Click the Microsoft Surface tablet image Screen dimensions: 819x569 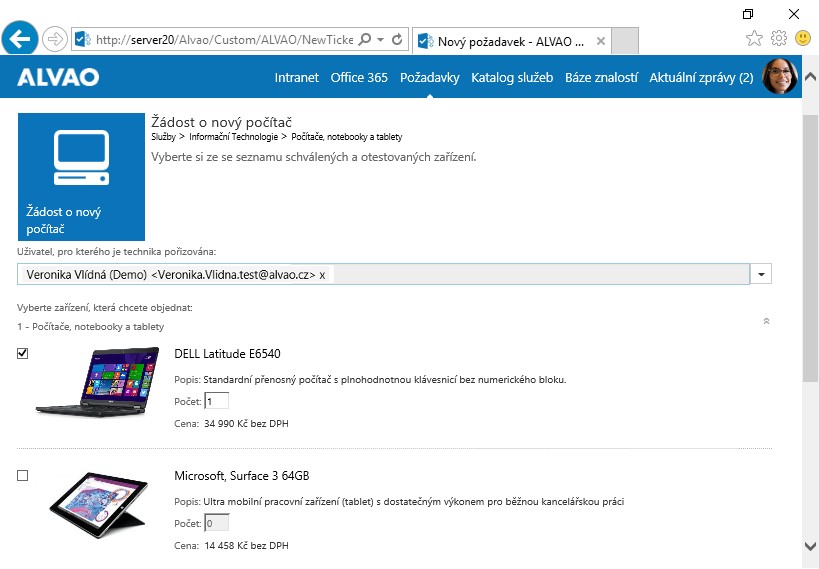tap(99, 505)
